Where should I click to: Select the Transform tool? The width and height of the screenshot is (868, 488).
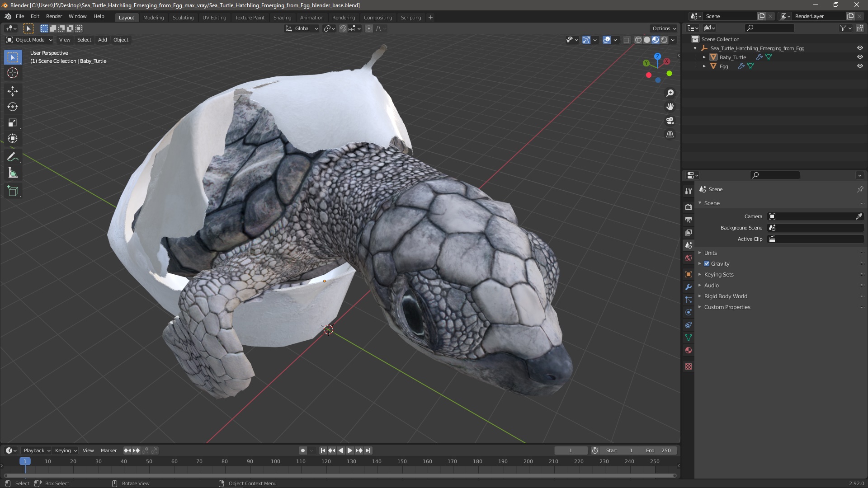pyautogui.click(x=13, y=139)
